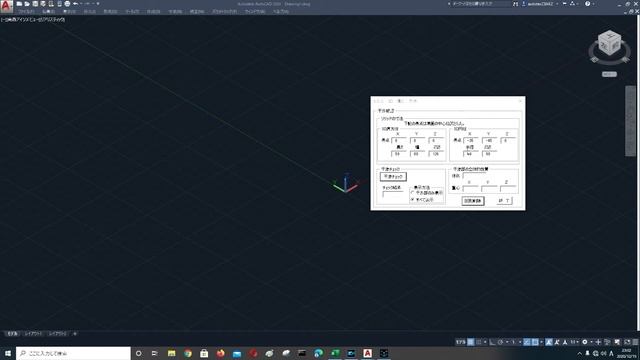
Task: Add a new layout with plus tab
Action: pos(75,334)
